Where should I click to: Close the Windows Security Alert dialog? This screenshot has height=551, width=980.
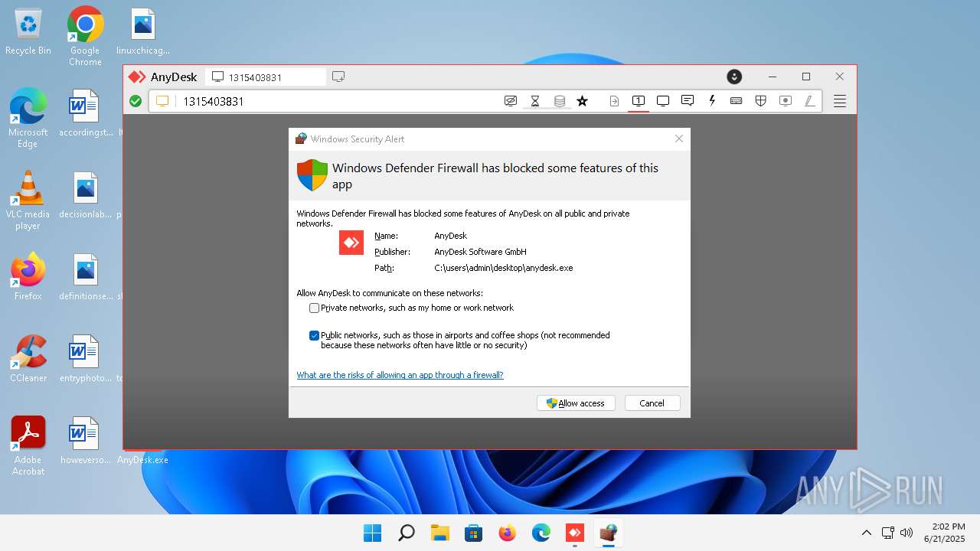pos(678,139)
